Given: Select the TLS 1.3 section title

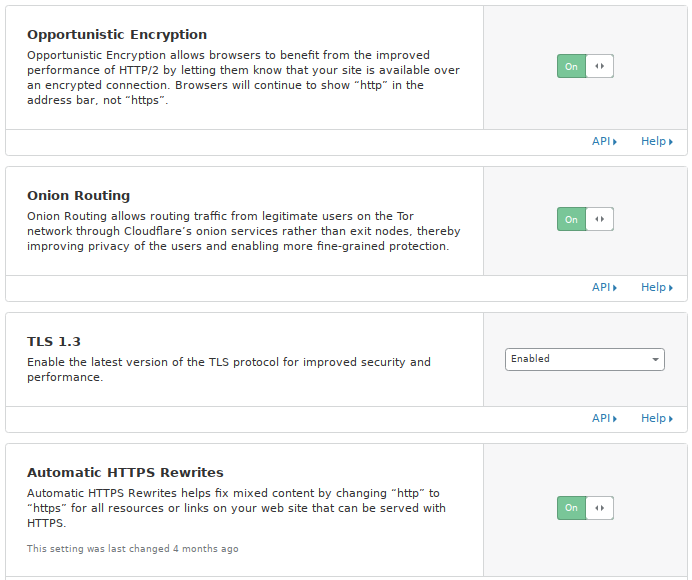Looking at the screenshot, I should point(54,342).
